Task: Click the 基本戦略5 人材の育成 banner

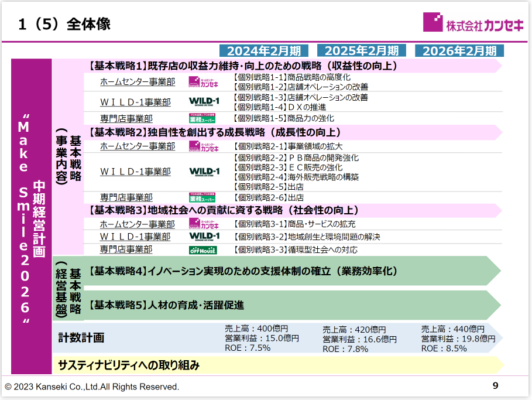Action: pos(167,305)
